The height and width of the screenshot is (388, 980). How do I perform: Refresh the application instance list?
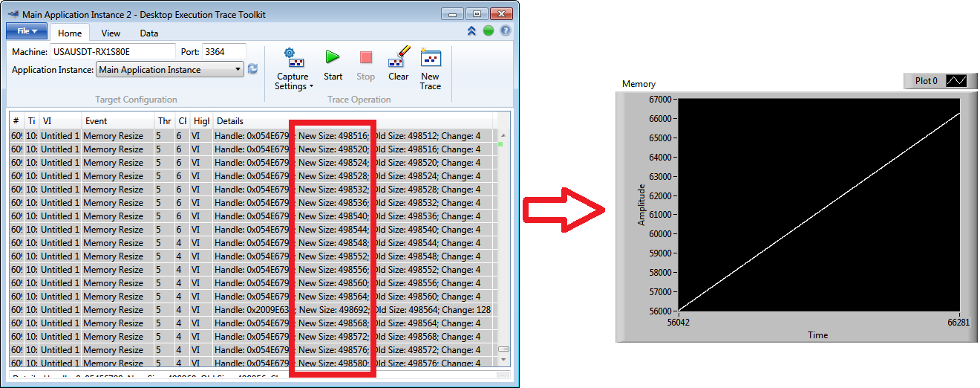[x=252, y=69]
